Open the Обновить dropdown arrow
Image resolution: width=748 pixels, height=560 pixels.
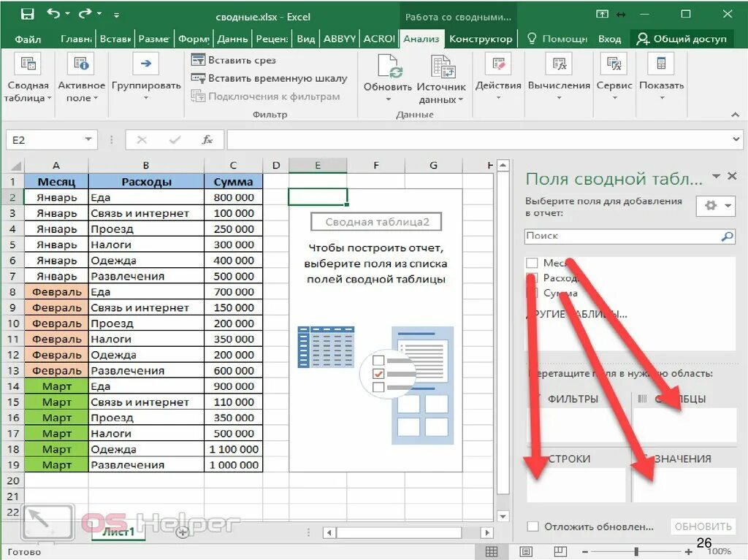[x=388, y=99]
